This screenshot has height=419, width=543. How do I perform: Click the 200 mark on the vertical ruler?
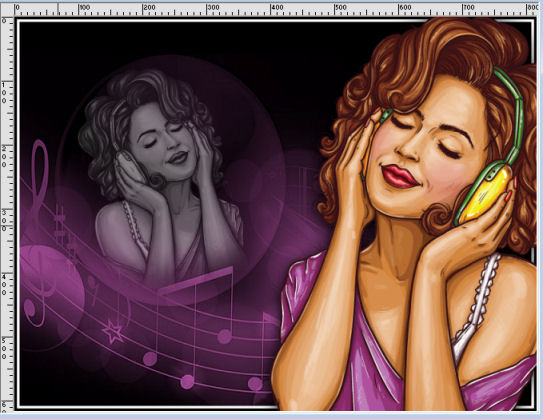[4, 157]
